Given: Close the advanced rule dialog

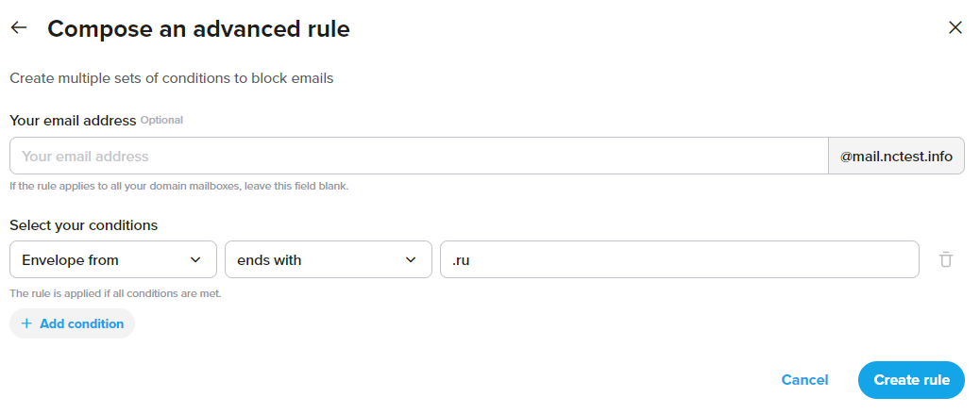Looking at the screenshot, I should (955, 27).
